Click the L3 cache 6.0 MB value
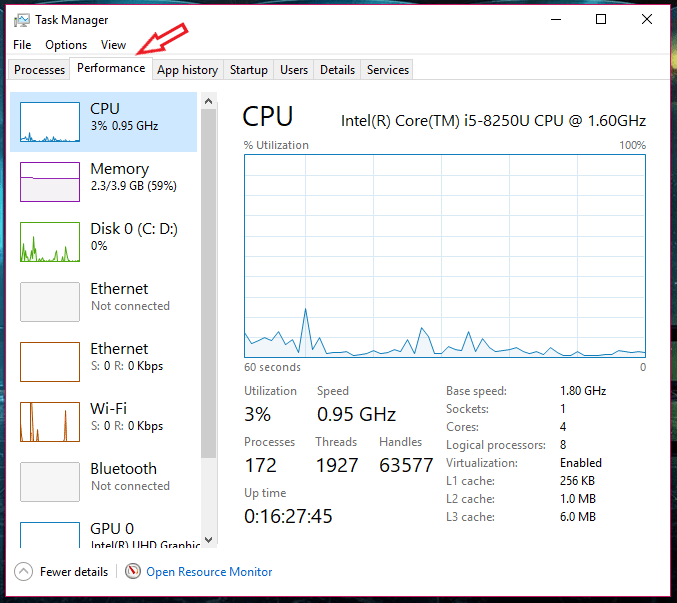 [x=578, y=517]
